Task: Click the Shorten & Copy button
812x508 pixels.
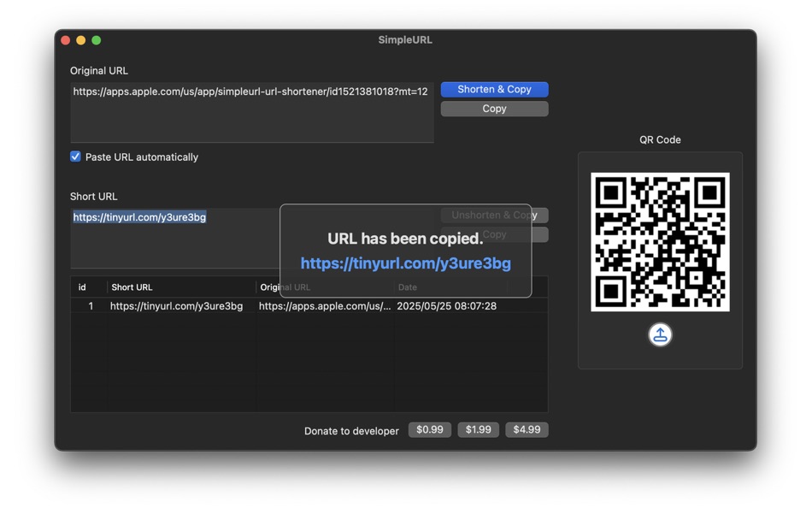Action: pyautogui.click(x=494, y=89)
